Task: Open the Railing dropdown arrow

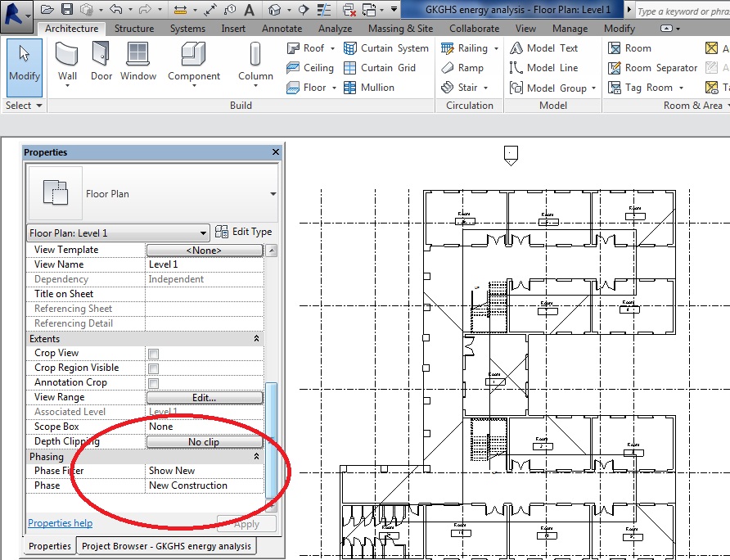Action: point(496,48)
